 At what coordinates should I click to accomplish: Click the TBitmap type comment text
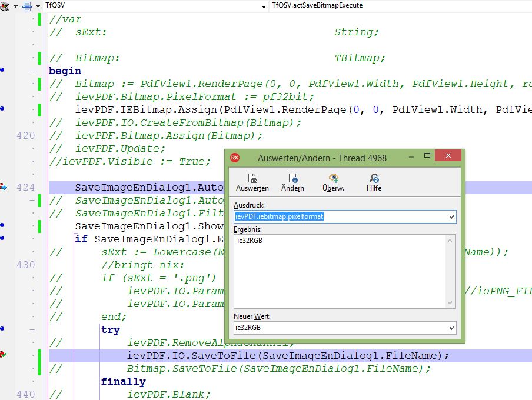[x=360, y=58]
